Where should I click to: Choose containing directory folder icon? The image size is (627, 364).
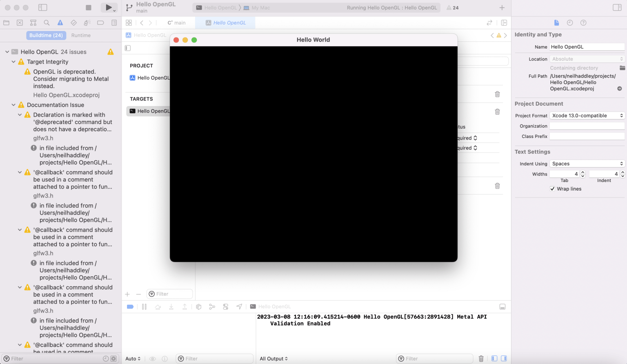622,68
